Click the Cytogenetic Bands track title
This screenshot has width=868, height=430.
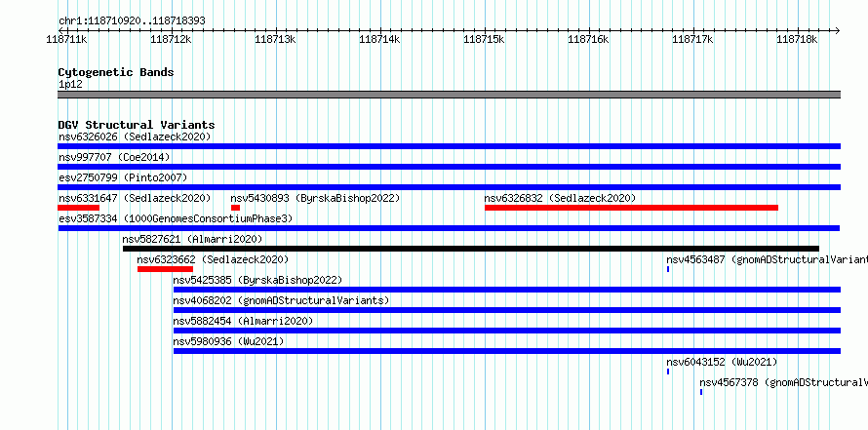click(116, 72)
